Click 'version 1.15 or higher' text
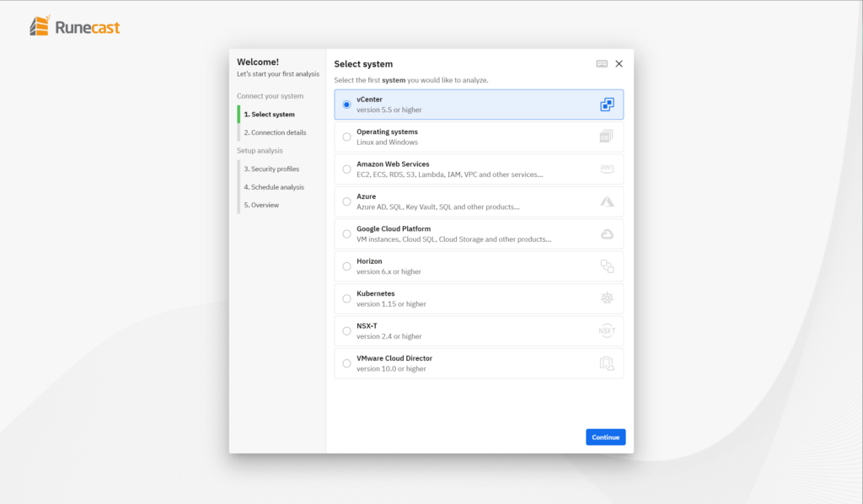 tap(391, 304)
